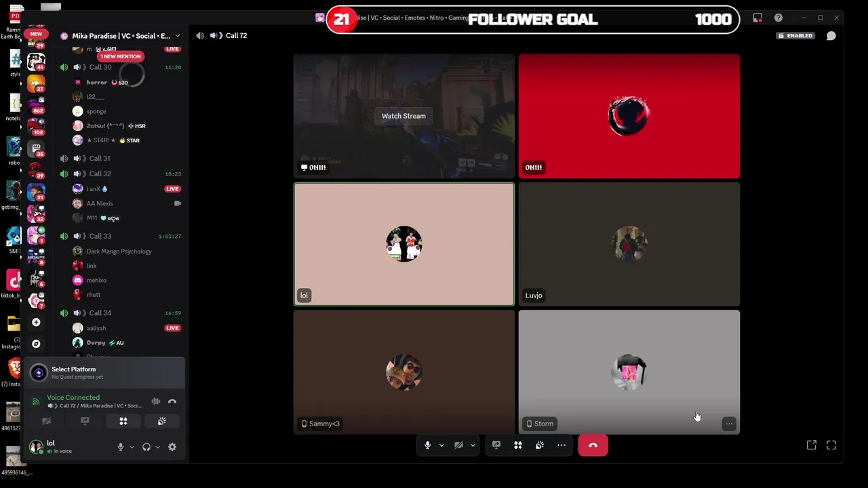This screenshot has height=488, width=868.
Task: Open activities in the voice panel
Action: pyautogui.click(x=123, y=422)
